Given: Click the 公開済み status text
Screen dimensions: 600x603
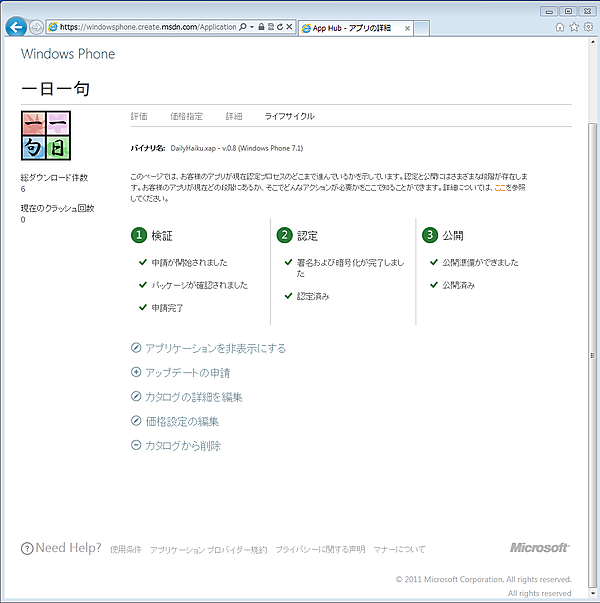Looking at the screenshot, I should click(x=458, y=285).
